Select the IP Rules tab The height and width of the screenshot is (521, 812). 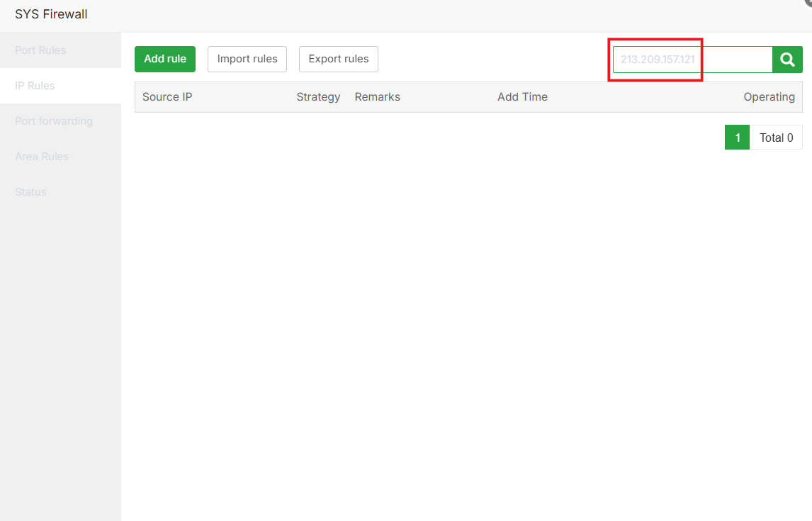(61, 86)
